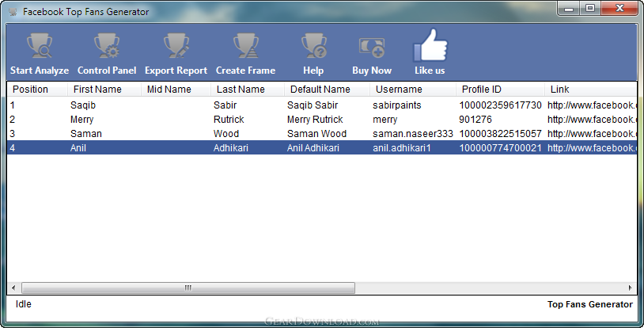Viewport: 644px width, 328px height.
Task: Minimize the Facebook Top Fans Generator window
Action: coord(569,9)
